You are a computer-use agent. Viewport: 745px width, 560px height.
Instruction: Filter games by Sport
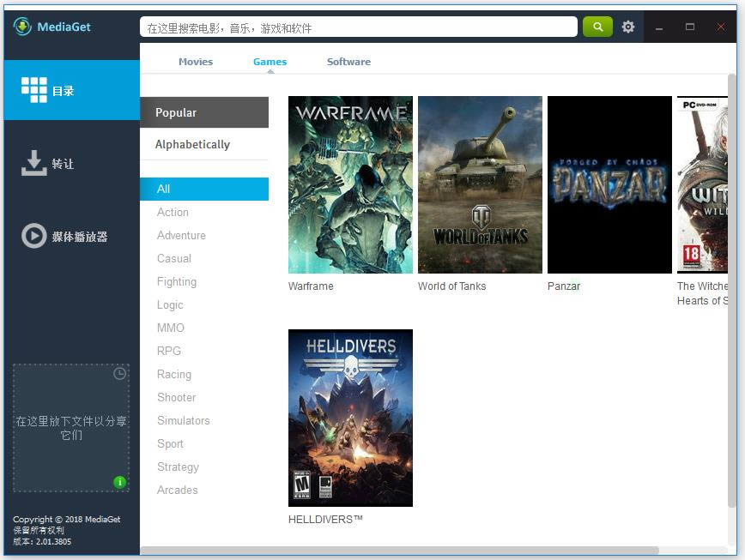tap(170, 444)
